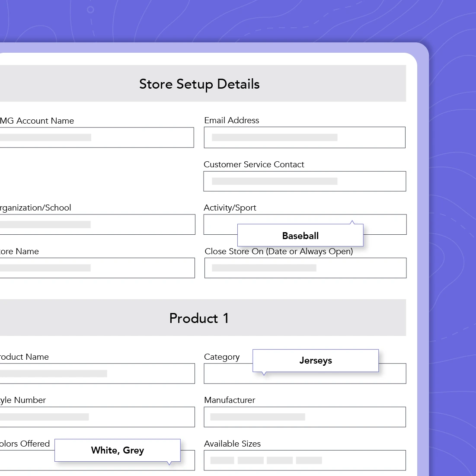This screenshot has height=476, width=476.
Task: Click the White, Grey callout bubble
Action: point(117,450)
